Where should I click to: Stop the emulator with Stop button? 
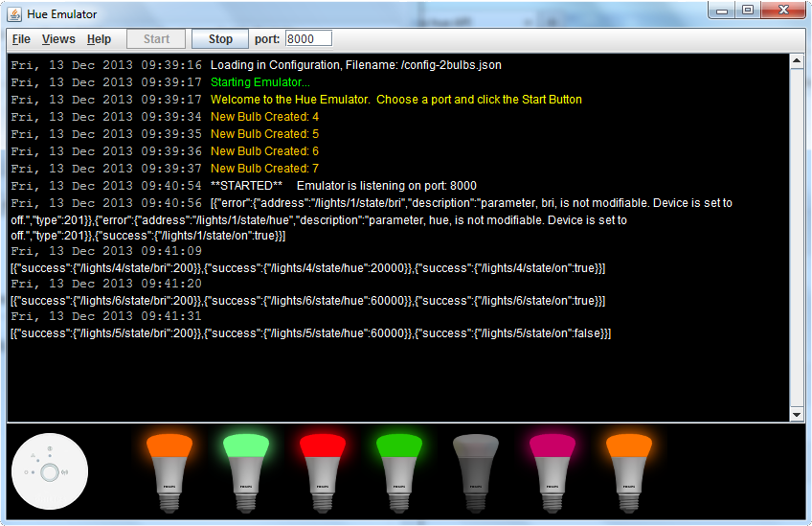click(220, 39)
